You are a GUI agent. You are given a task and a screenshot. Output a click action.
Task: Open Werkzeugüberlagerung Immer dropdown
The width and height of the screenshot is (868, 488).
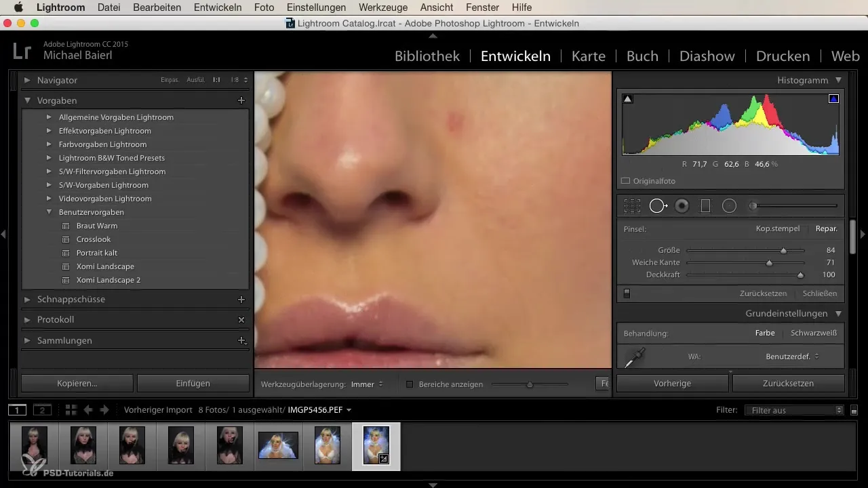[367, 384]
